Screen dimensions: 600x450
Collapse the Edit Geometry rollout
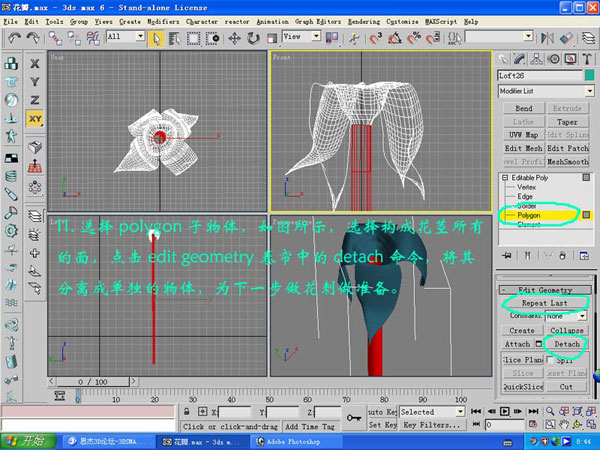[x=545, y=290]
